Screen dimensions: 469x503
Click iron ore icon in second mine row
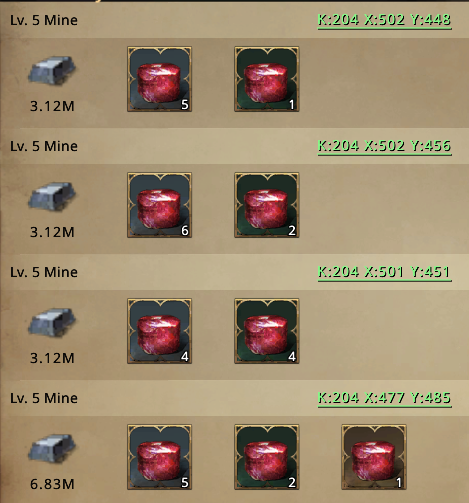click(52, 196)
